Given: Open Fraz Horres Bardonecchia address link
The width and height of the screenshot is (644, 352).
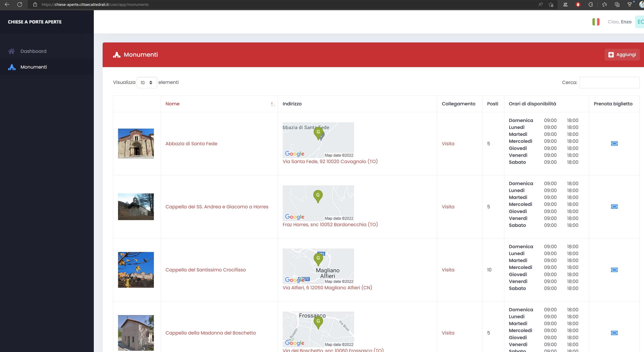Looking at the screenshot, I should (x=330, y=224).
